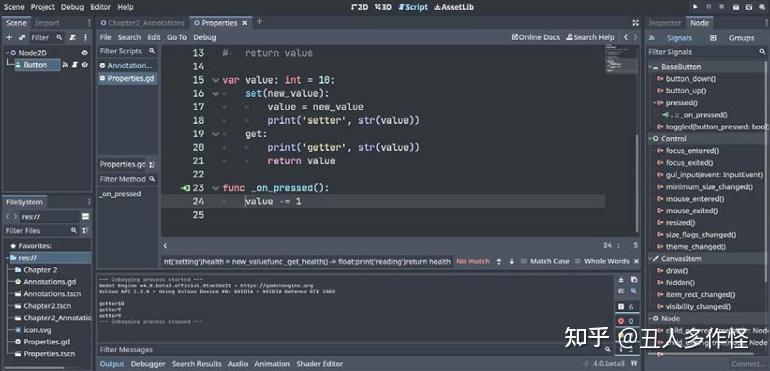
Task: Click the Filter Methods search icon
Action: point(152,179)
